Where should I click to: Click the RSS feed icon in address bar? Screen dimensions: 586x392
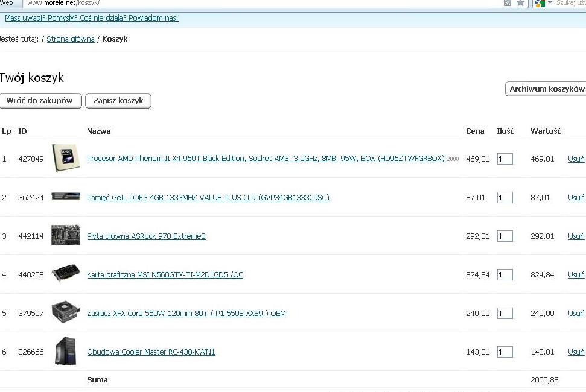coord(507,3)
